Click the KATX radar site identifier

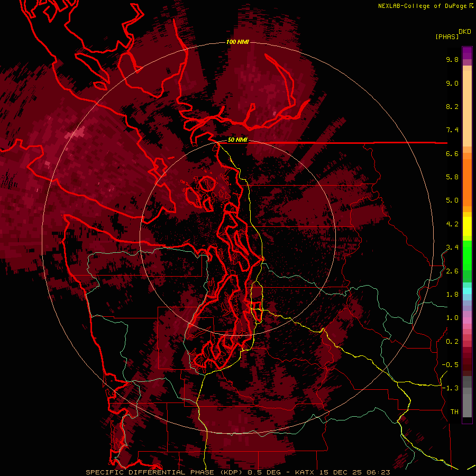coord(305,472)
